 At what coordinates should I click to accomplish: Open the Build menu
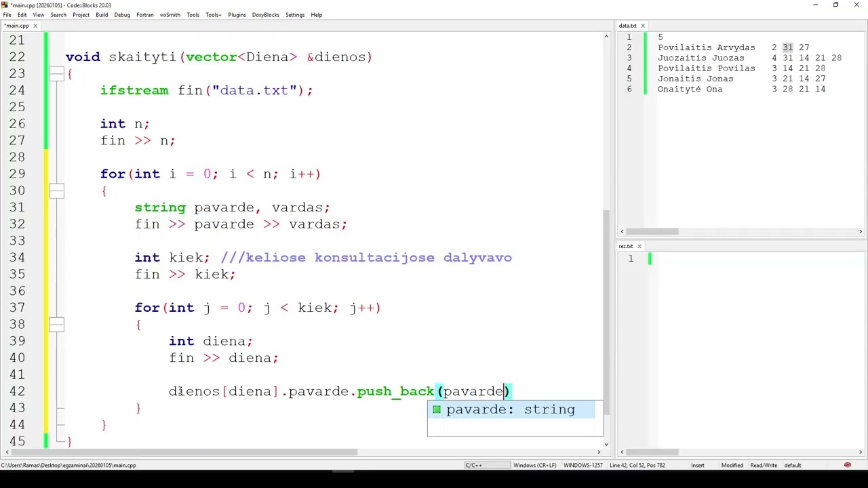point(102,15)
